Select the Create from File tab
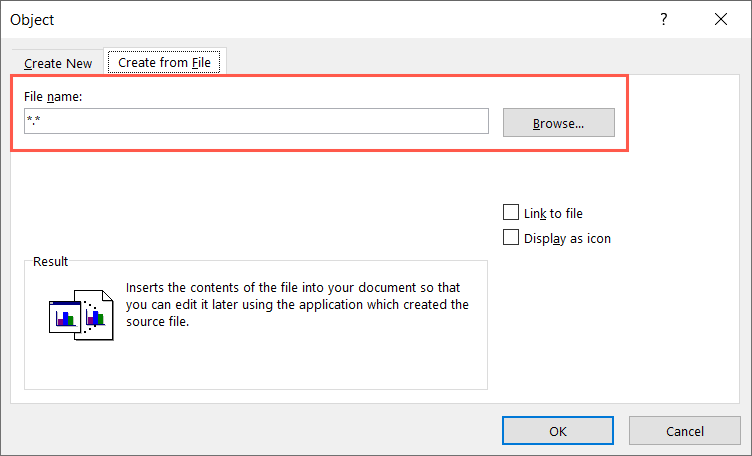The image size is (752, 456). pos(166,62)
